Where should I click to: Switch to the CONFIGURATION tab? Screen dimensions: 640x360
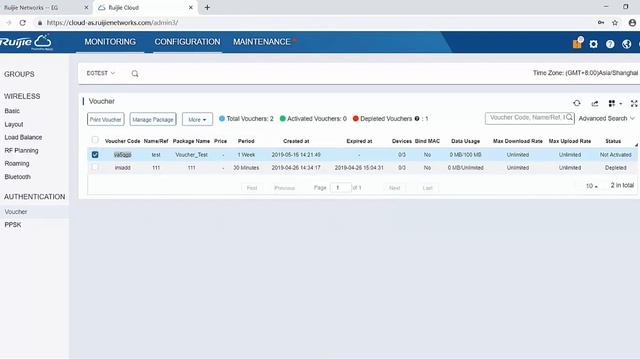pos(187,42)
